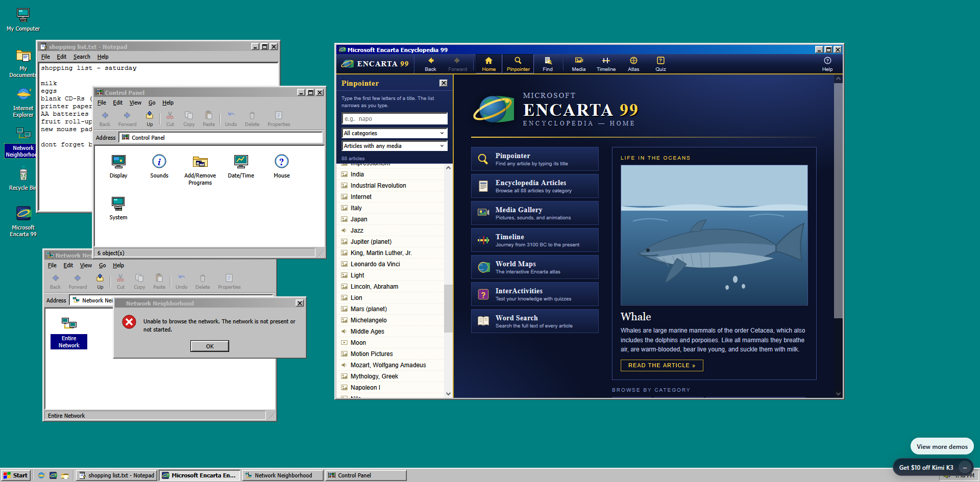The height and width of the screenshot is (482, 980).
Task: Click the Find icon in Encarta toolbar
Action: coord(548,64)
